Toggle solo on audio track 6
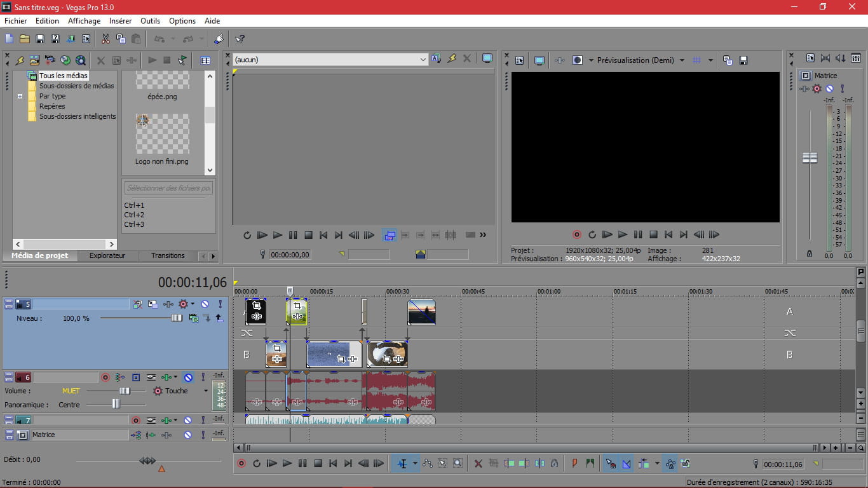Image resolution: width=868 pixels, height=488 pixels. tap(203, 377)
